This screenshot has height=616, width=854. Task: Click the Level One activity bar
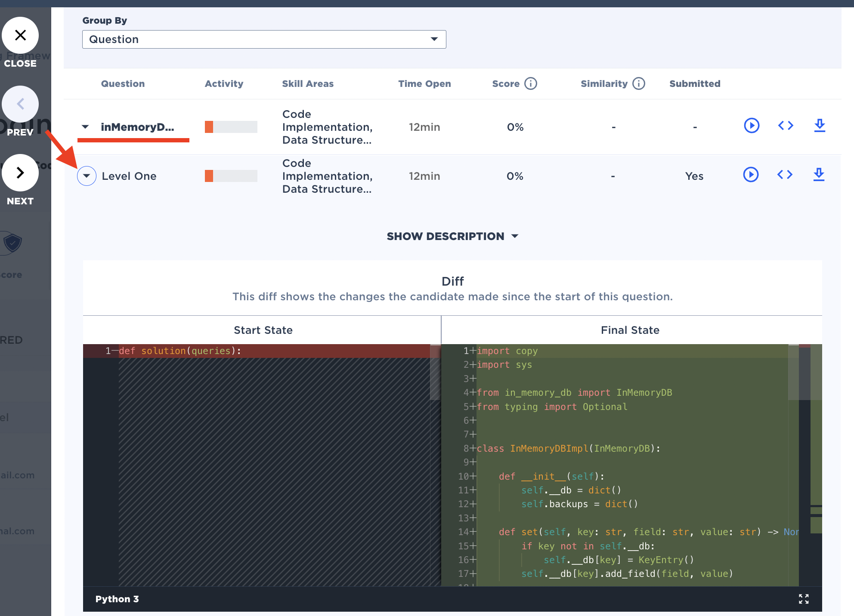pyautogui.click(x=231, y=176)
